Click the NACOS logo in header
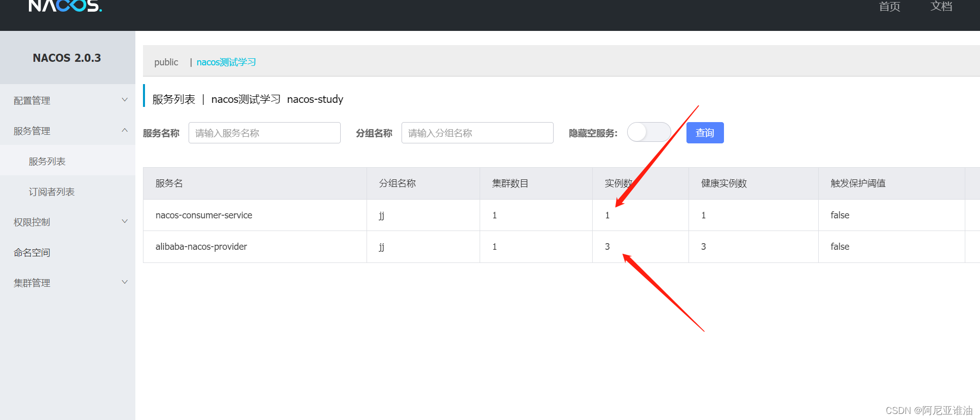 point(65,6)
